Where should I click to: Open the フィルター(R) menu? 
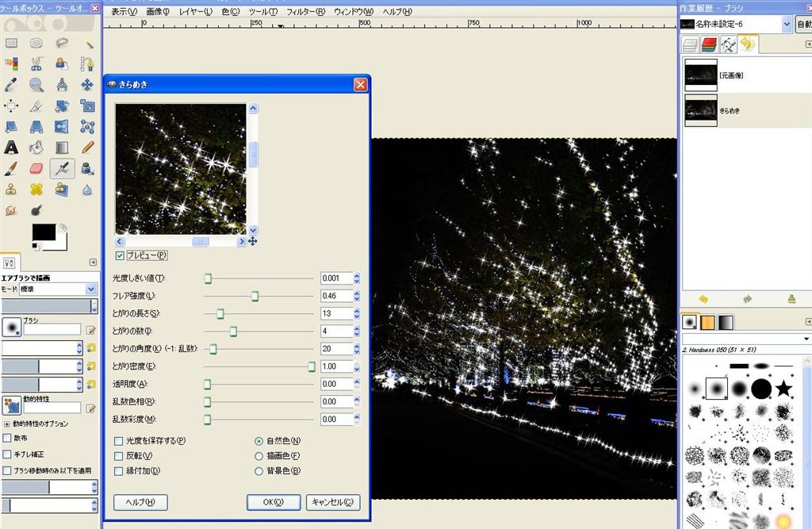(305, 12)
